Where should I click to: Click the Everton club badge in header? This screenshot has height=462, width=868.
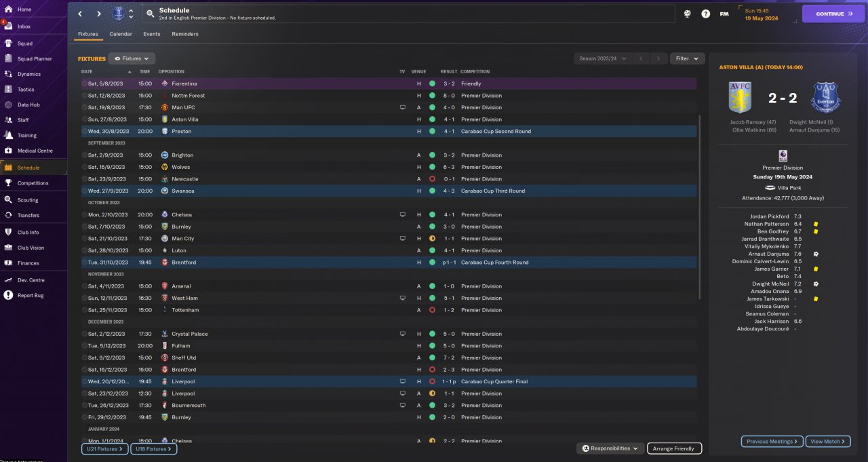[119, 14]
